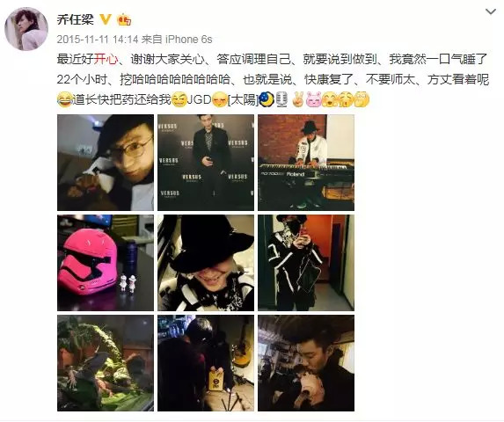Screen dimensions: 504x422
Task: Click the victory hand emoji
Action: 298,99
